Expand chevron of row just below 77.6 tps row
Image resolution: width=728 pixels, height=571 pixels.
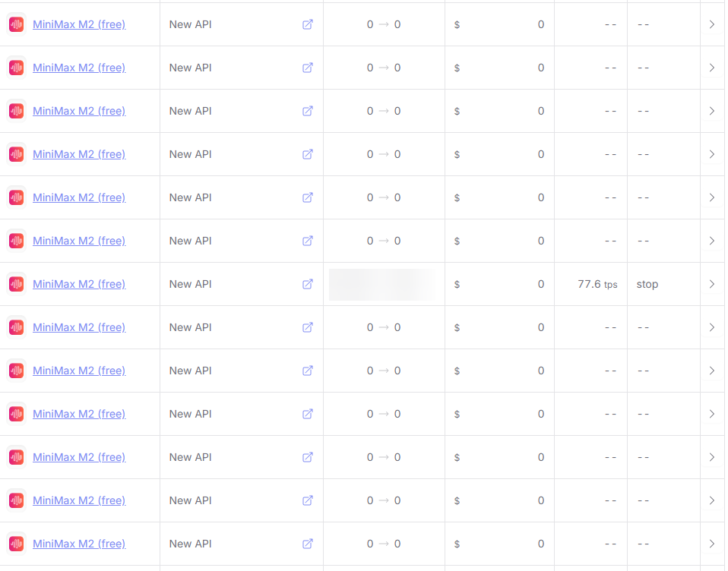pos(712,327)
